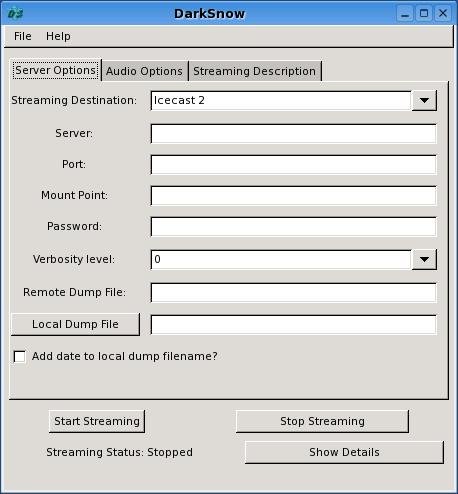Click the Show Details button
The image size is (458, 494).
tap(344, 452)
